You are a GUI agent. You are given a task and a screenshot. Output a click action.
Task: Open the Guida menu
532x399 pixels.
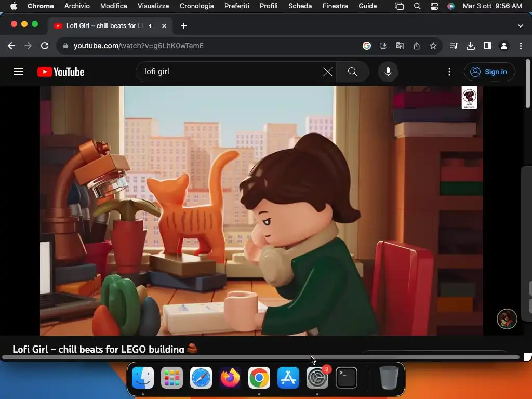pos(367,6)
